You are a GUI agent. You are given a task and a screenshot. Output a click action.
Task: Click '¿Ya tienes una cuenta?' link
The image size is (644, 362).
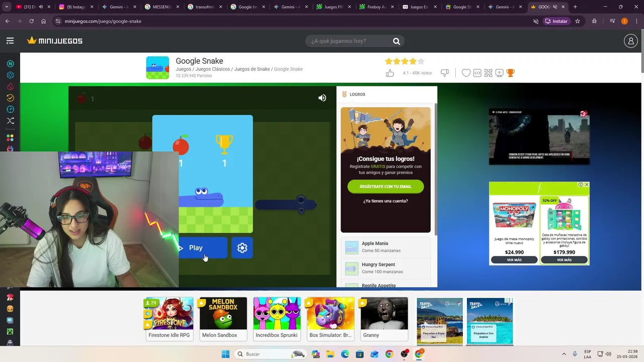(x=385, y=201)
